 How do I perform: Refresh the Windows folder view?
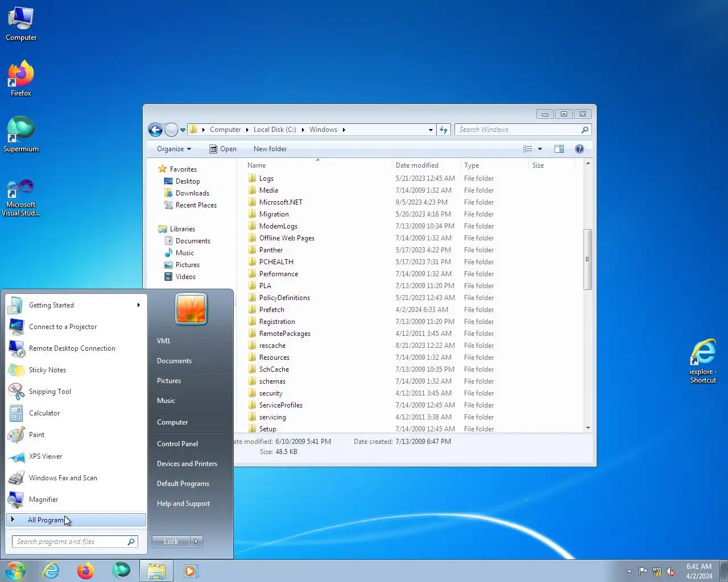tap(444, 130)
